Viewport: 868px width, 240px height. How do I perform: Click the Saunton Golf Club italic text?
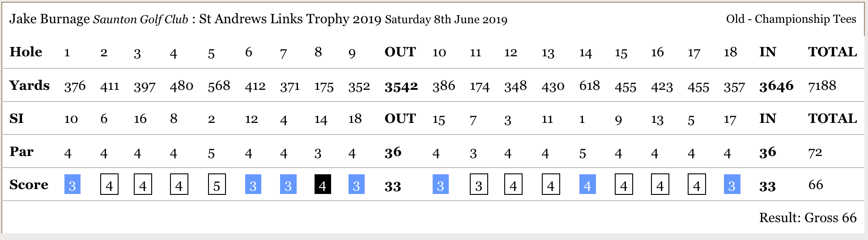point(140,20)
